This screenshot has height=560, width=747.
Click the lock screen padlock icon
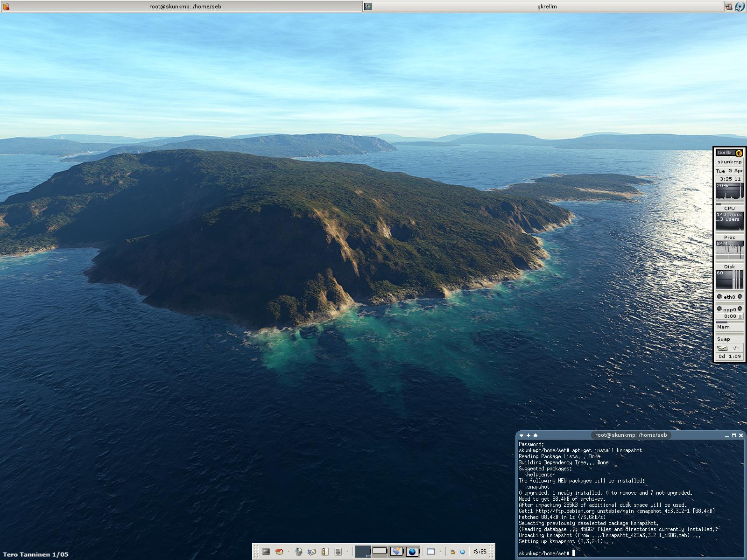[x=452, y=552]
